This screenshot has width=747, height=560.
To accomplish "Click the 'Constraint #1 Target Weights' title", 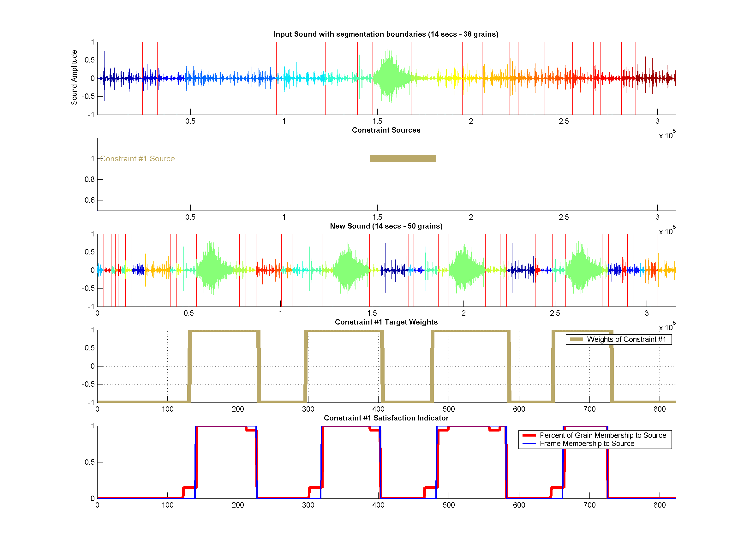I will click(x=386, y=322).
